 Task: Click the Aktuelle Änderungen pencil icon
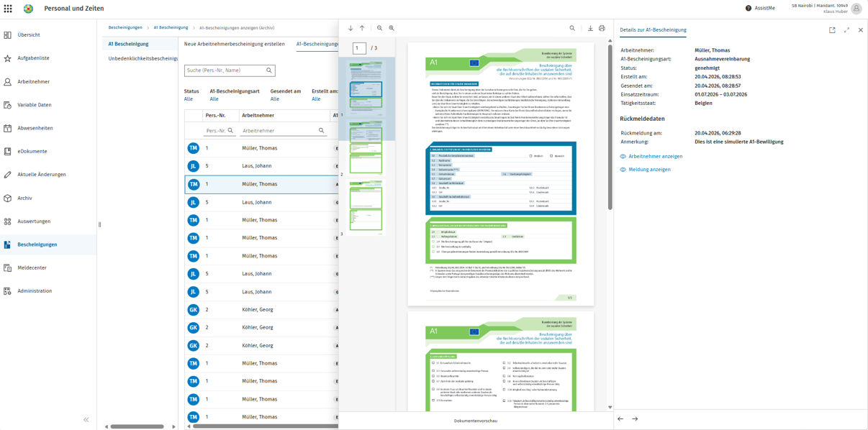click(x=7, y=175)
